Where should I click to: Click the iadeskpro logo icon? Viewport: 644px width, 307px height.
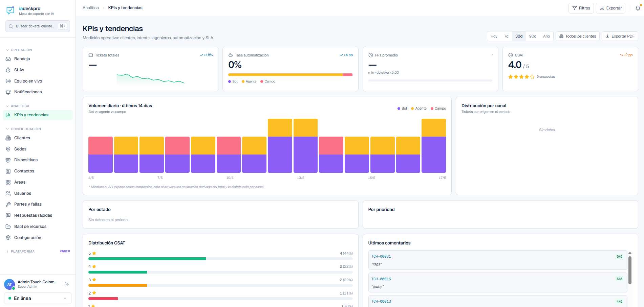[10, 10]
